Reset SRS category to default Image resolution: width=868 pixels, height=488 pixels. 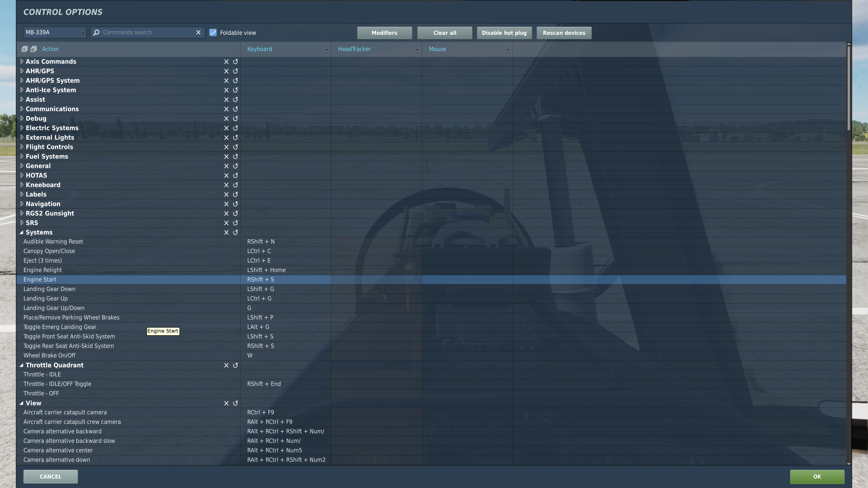(x=236, y=223)
